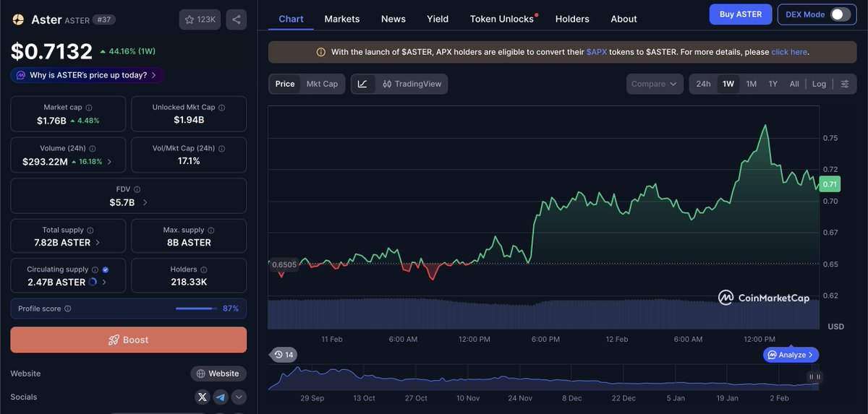Click Max. supply info icon
868x414 pixels.
211,230
